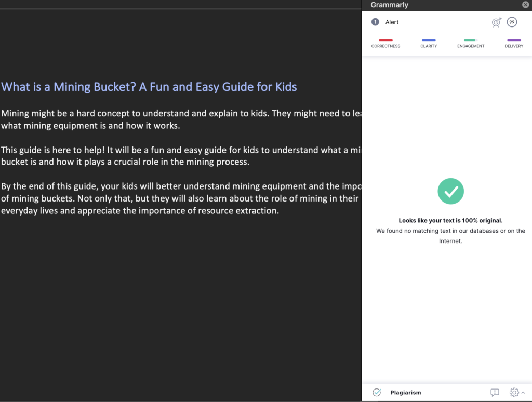This screenshot has width=532, height=402.
Task: Click the green Engagement indicator bar
Action: (471, 40)
